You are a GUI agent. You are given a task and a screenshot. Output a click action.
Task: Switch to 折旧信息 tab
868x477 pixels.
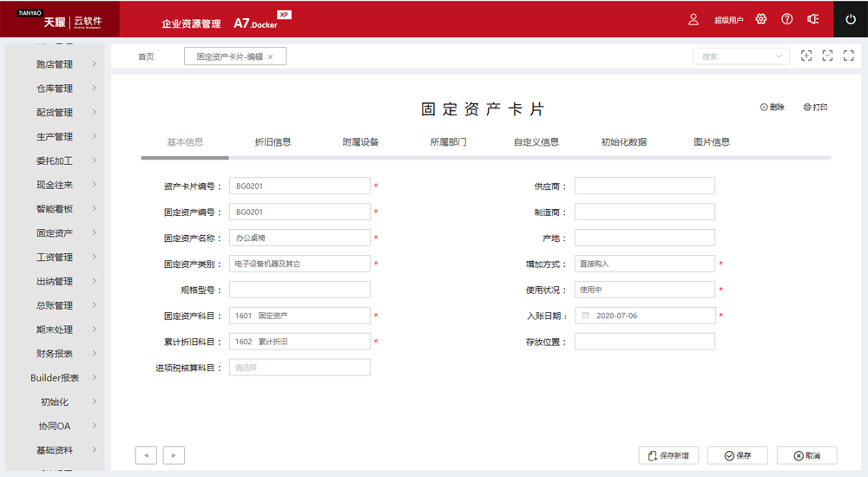point(273,142)
